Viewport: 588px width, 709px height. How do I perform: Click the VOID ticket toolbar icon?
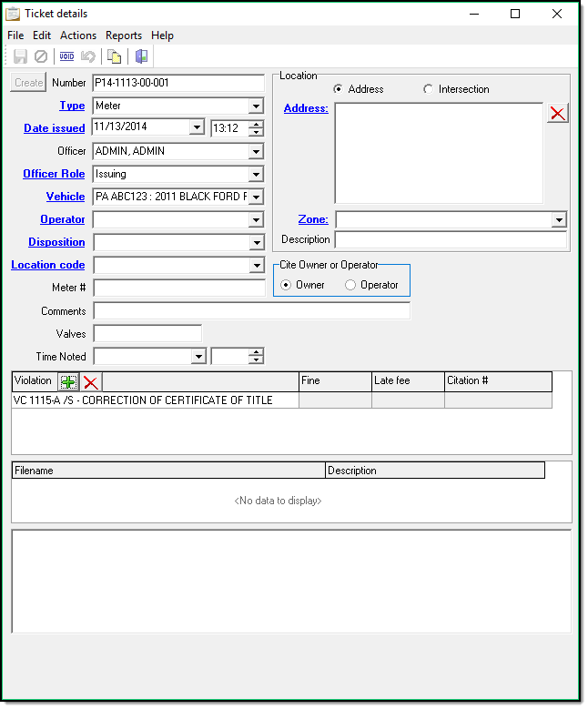[x=66, y=56]
